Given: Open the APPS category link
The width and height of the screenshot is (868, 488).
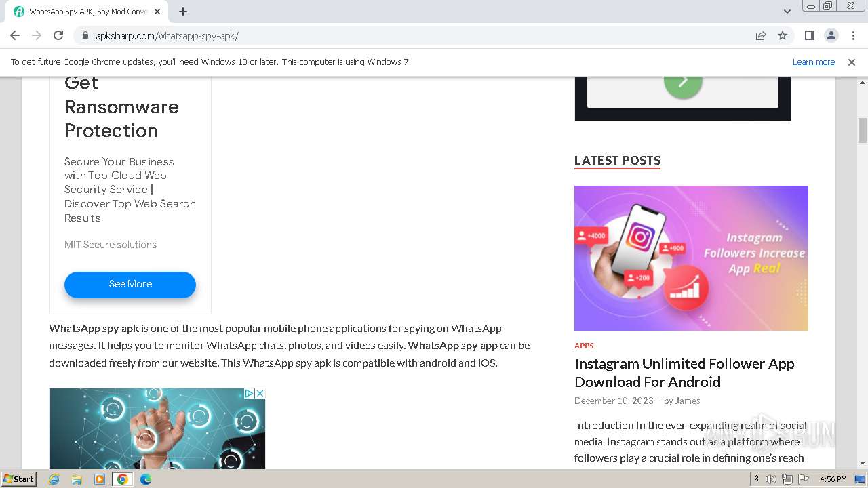Looking at the screenshot, I should (584, 346).
